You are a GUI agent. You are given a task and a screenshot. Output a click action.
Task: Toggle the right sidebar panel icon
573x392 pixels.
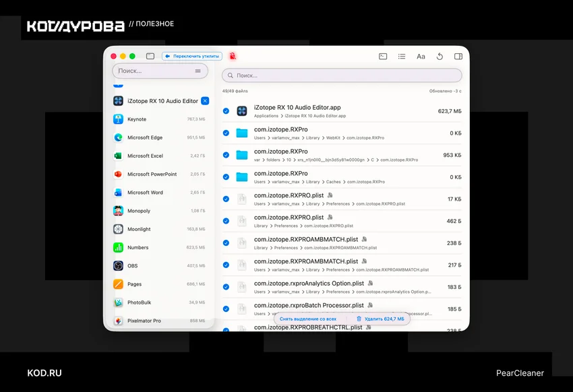(458, 56)
